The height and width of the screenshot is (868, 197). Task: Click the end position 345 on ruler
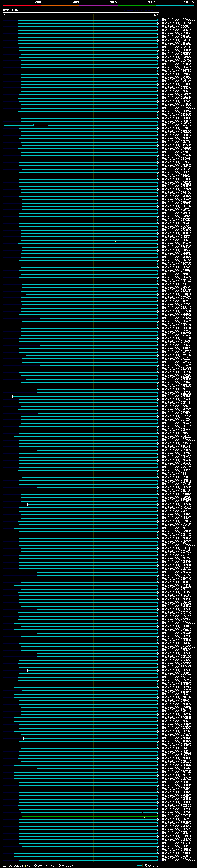[155, 15]
